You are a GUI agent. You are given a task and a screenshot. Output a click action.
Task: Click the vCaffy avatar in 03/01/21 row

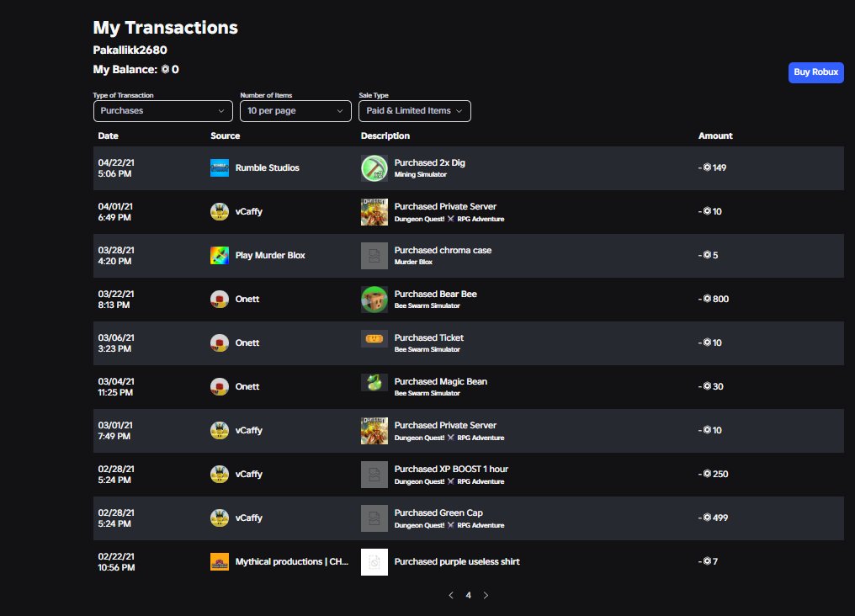click(x=220, y=430)
